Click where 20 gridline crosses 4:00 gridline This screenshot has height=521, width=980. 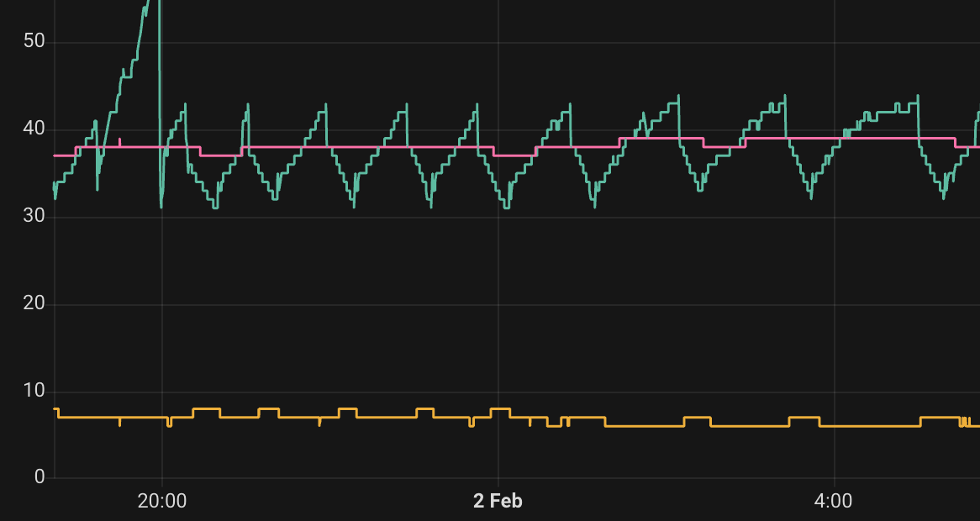[x=835, y=304]
